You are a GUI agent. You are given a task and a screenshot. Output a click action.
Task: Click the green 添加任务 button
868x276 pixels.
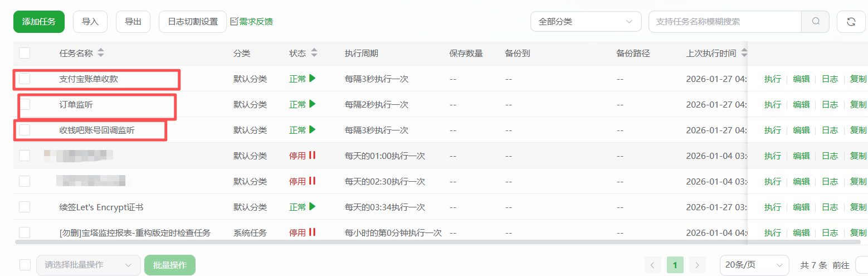click(39, 22)
